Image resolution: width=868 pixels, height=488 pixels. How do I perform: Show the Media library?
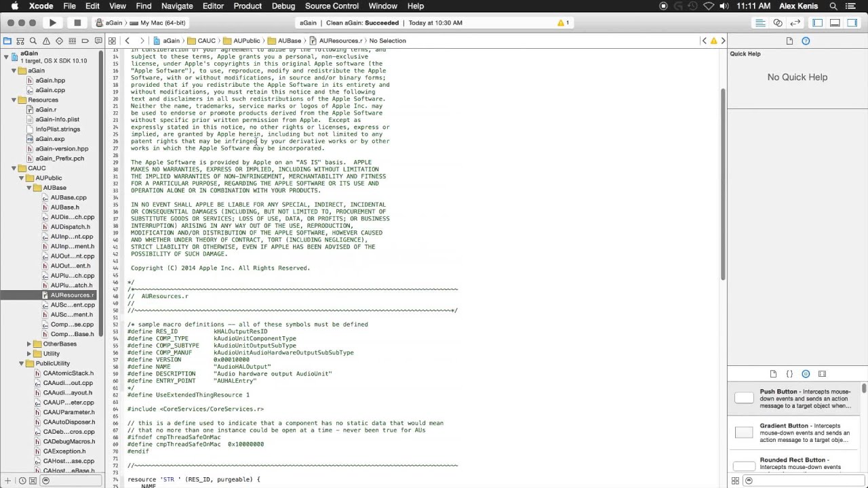[x=822, y=374]
